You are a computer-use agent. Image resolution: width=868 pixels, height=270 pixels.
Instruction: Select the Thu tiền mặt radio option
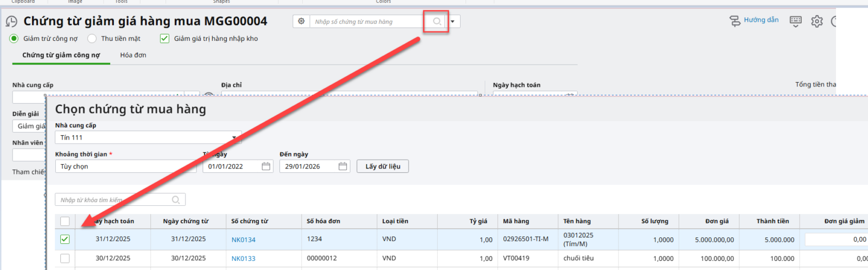[x=92, y=39]
